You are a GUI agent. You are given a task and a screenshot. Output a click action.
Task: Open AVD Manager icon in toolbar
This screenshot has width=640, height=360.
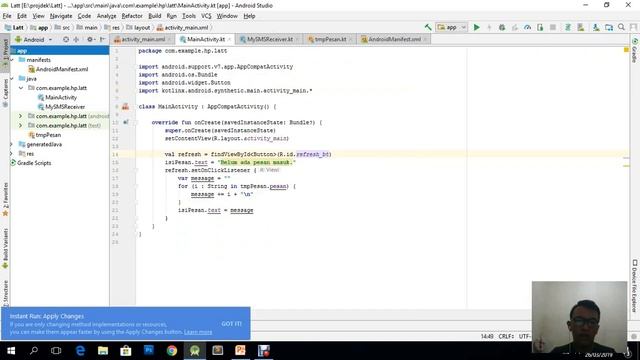580,27
